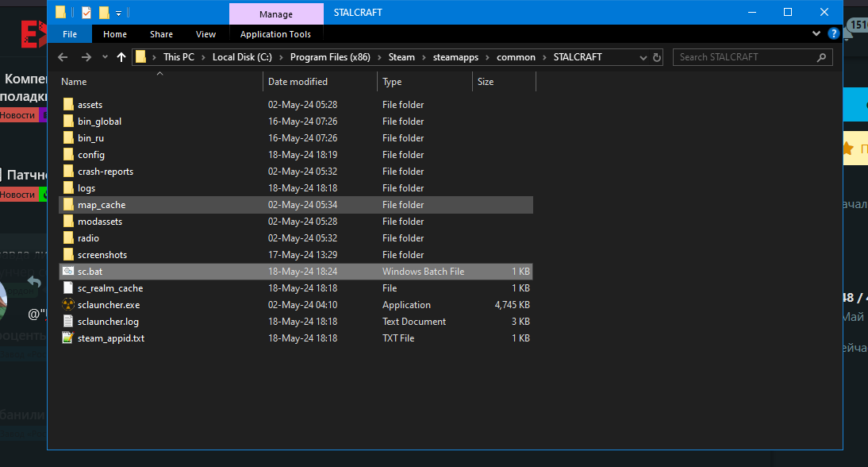Select the logs folder icon
This screenshot has width=868, height=467.
[68, 187]
